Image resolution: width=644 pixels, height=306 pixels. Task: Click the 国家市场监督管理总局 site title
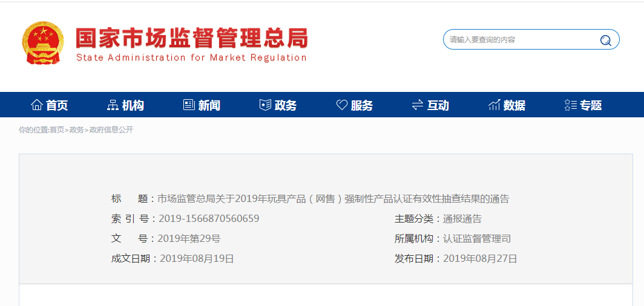pos(191,38)
